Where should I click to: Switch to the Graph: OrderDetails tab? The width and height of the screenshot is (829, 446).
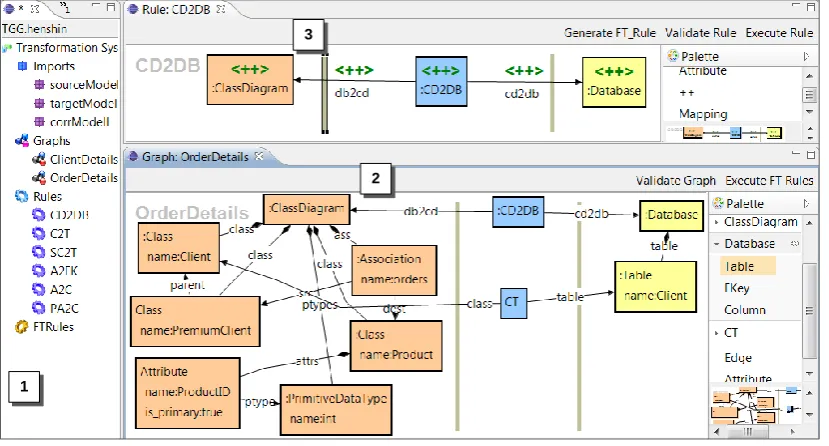pos(195,157)
